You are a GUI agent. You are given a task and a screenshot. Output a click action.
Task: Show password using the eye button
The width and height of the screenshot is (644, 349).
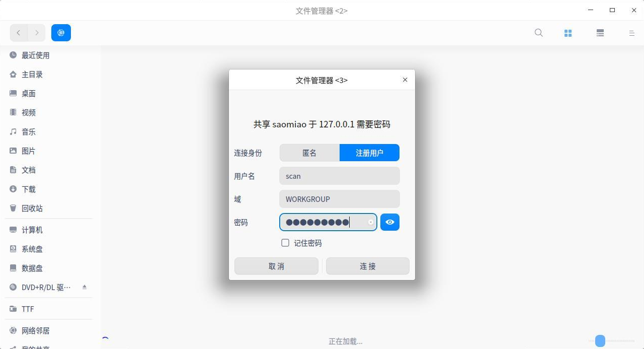pos(390,222)
